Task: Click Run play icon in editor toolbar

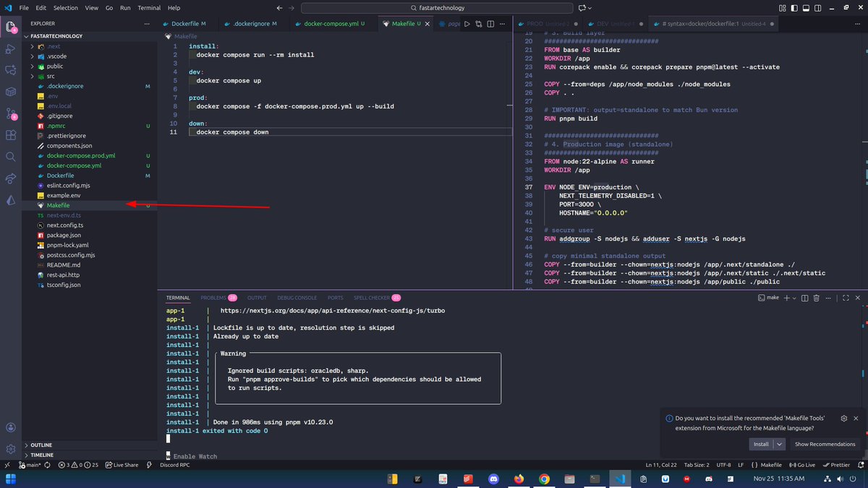Action: pos(468,24)
